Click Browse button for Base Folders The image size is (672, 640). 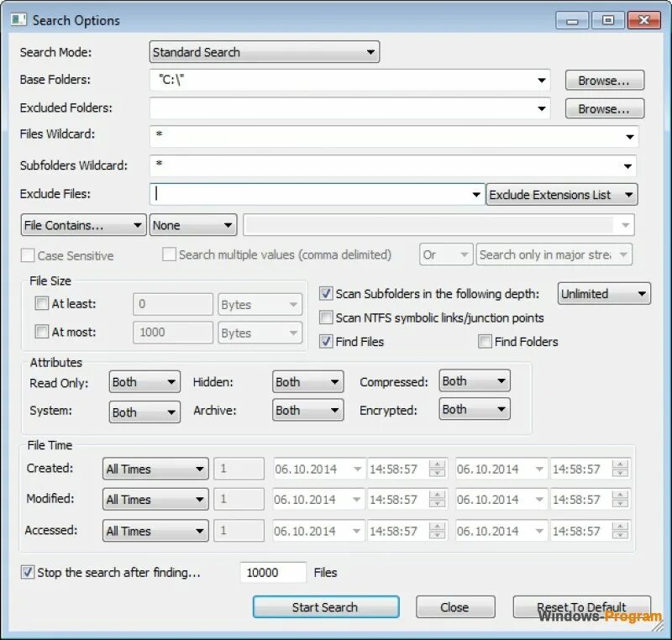pos(604,80)
